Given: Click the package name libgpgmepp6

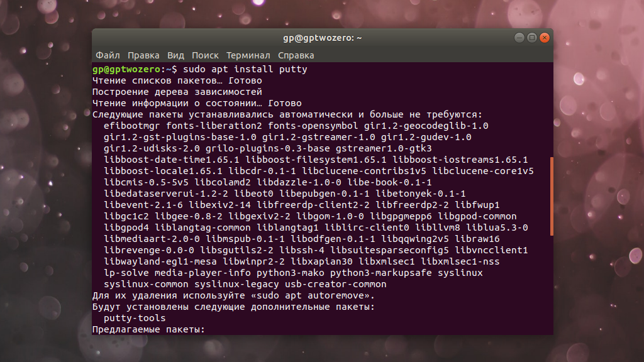Looking at the screenshot, I should [401, 216].
